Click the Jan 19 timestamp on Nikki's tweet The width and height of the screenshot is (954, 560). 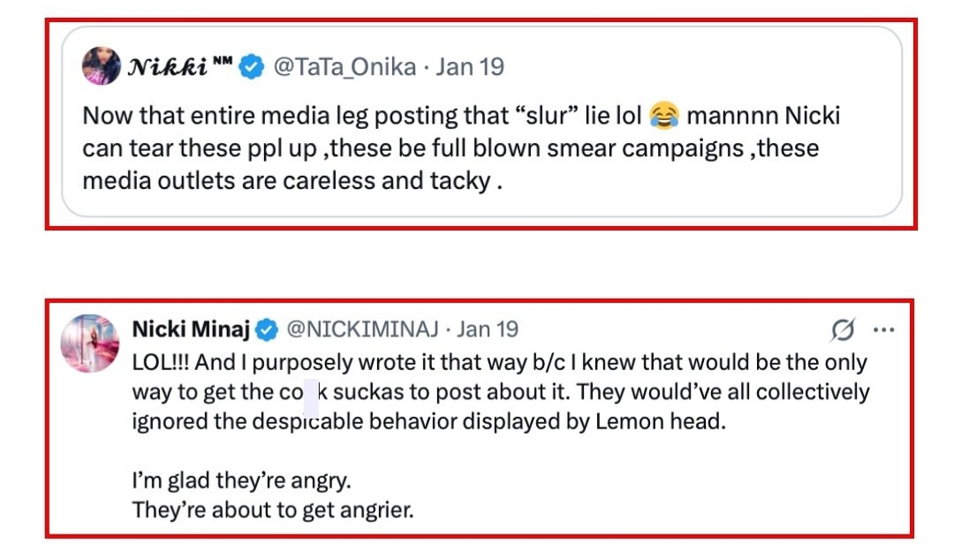point(470,67)
